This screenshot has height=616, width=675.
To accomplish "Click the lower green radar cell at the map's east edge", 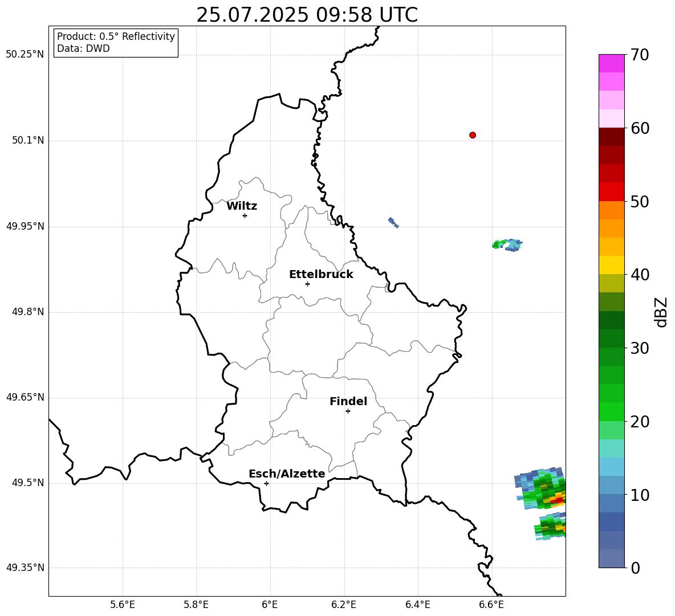I will pos(551,525).
